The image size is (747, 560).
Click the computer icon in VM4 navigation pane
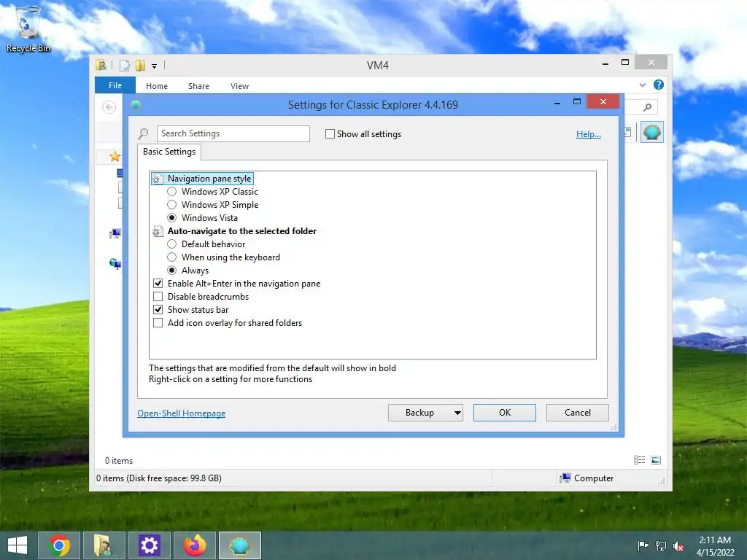tap(115, 234)
